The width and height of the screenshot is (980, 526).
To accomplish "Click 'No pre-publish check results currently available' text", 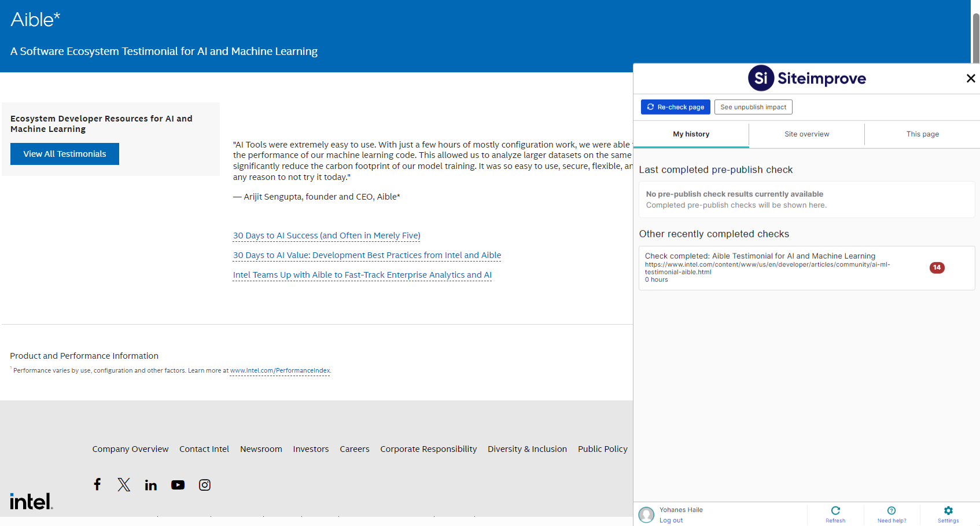I will point(734,194).
